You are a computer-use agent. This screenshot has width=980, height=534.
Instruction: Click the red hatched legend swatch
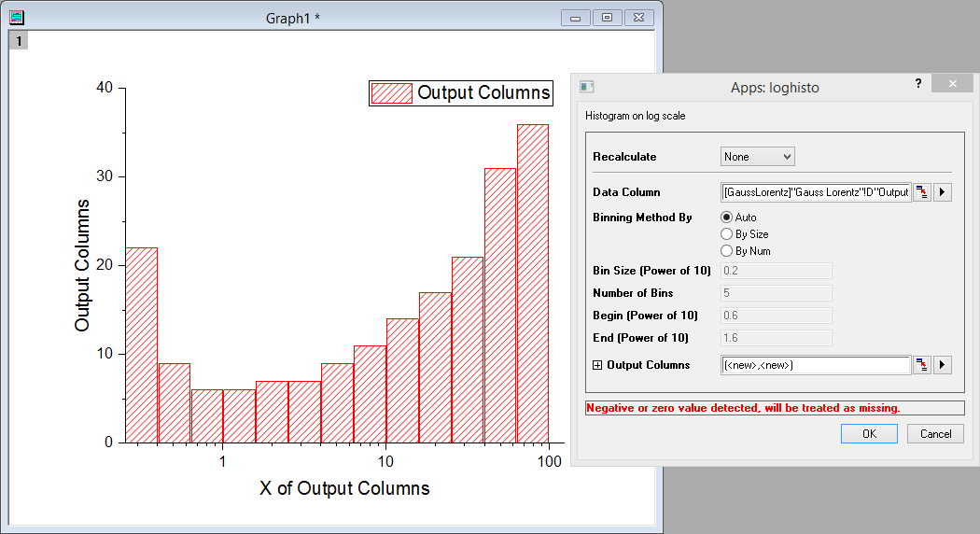coord(391,93)
